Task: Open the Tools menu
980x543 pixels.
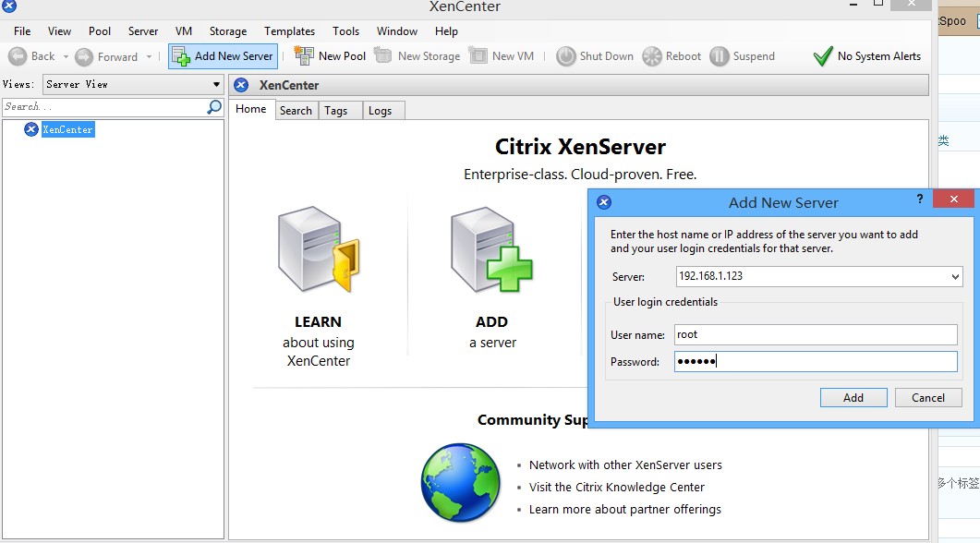Action: [345, 31]
